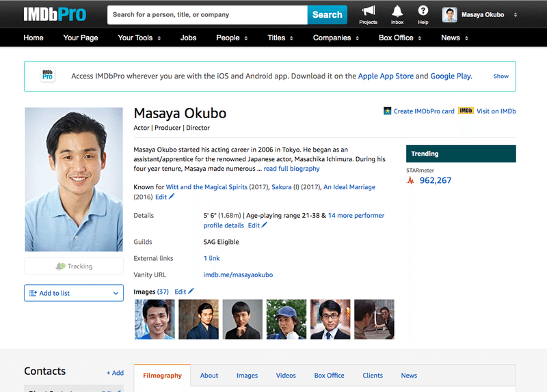Screen dimensions: 547x392
Task: Click the pencil icon beside Images Edit
Action: [191, 291]
